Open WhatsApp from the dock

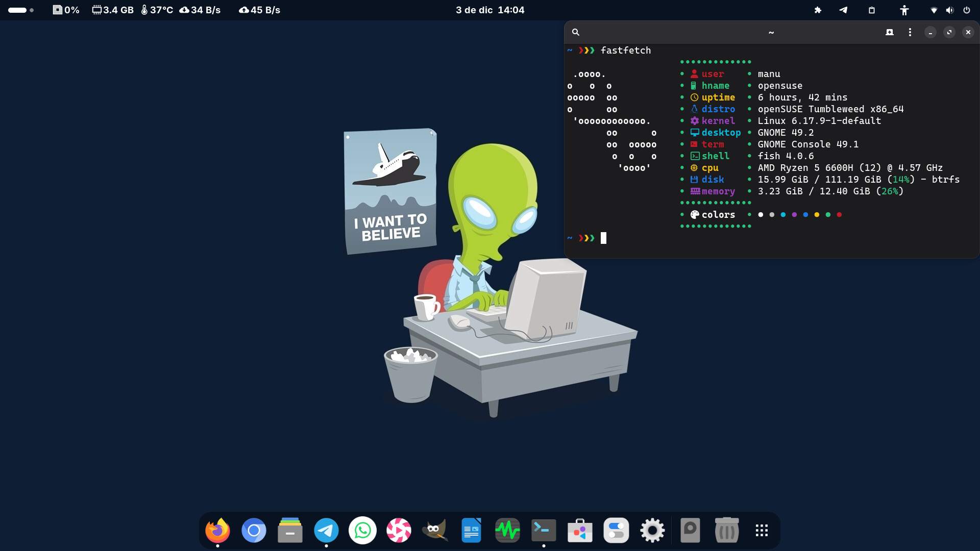click(x=362, y=531)
